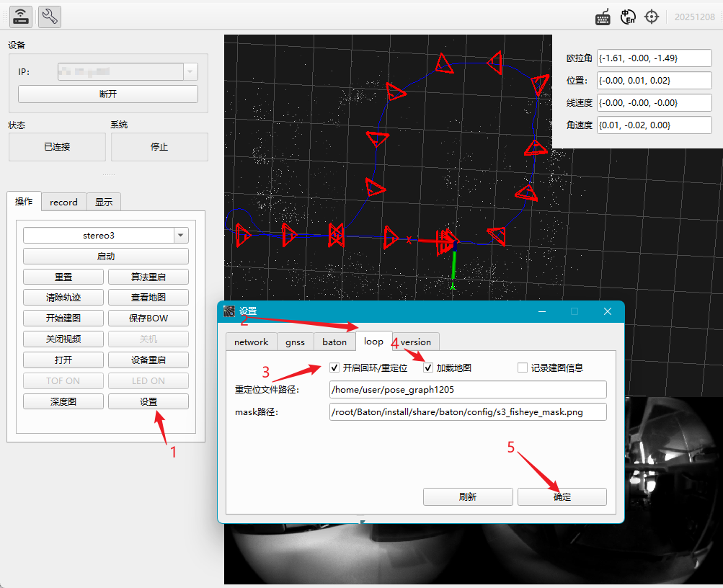Click the 重定位文件路径 input field
The height and width of the screenshot is (588, 723).
coord(468,389)
